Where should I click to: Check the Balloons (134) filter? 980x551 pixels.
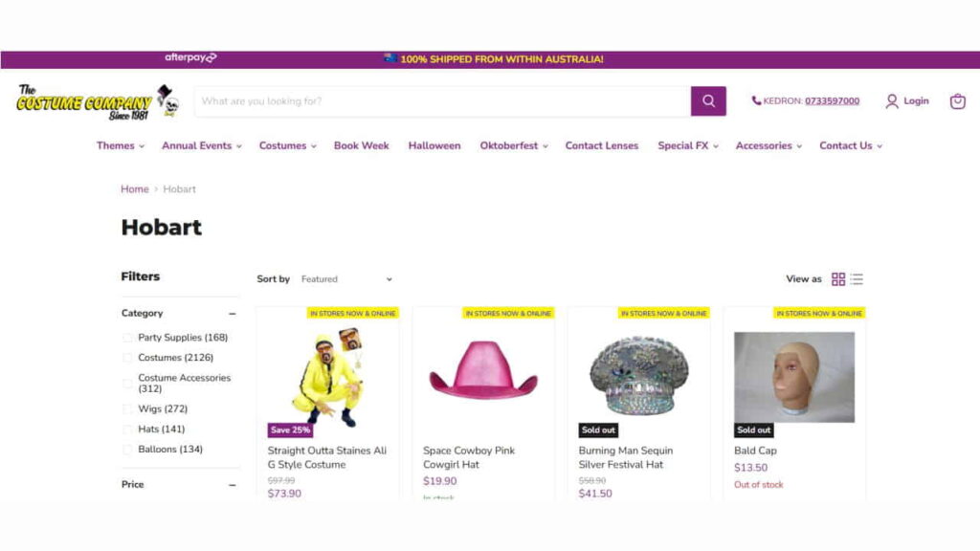coord(127,450)
